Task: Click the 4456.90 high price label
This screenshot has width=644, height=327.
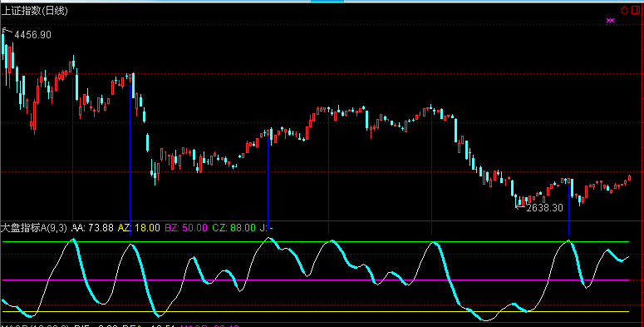Action: 33,35
